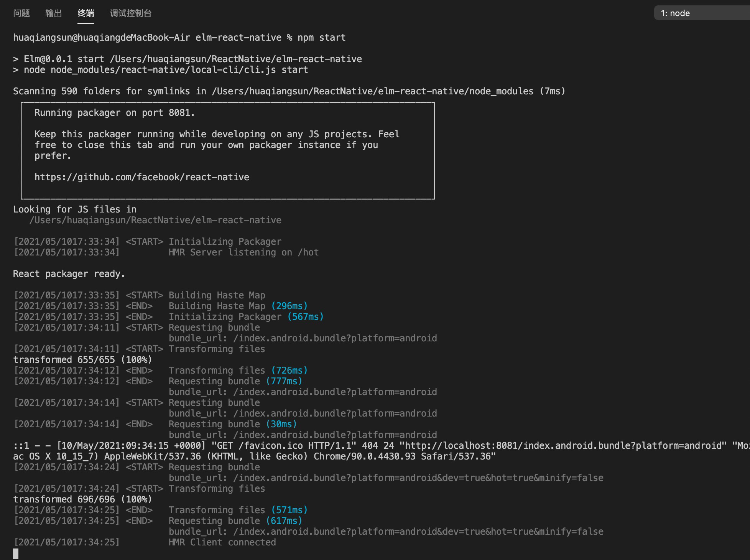Switch to the 问题 (Problems) tab
The width and height of the screenshot is (750, 560).
(x=21, y=13)
